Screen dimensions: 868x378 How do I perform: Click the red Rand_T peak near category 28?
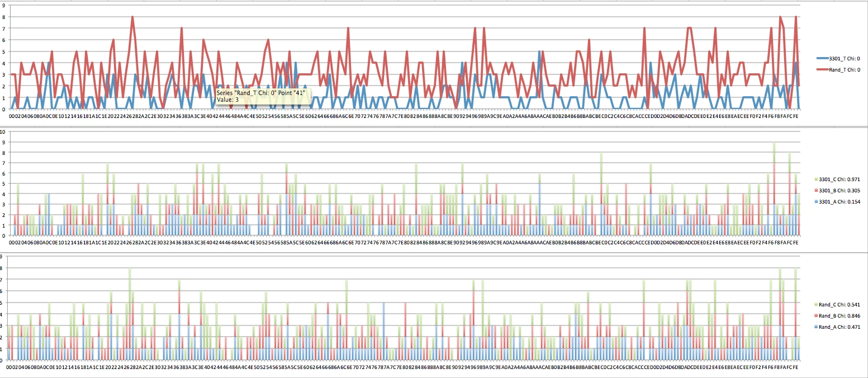coord(132,17)
